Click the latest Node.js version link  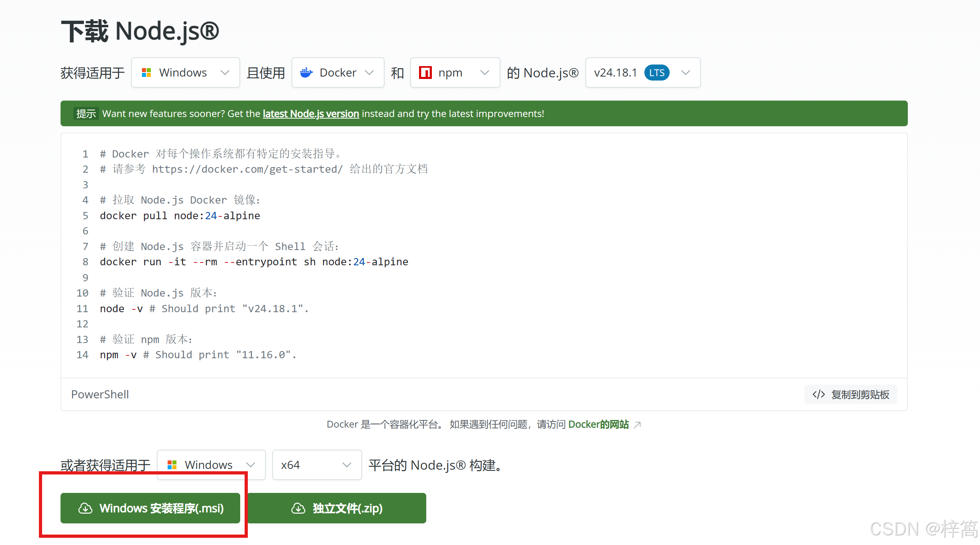[311, 114]
